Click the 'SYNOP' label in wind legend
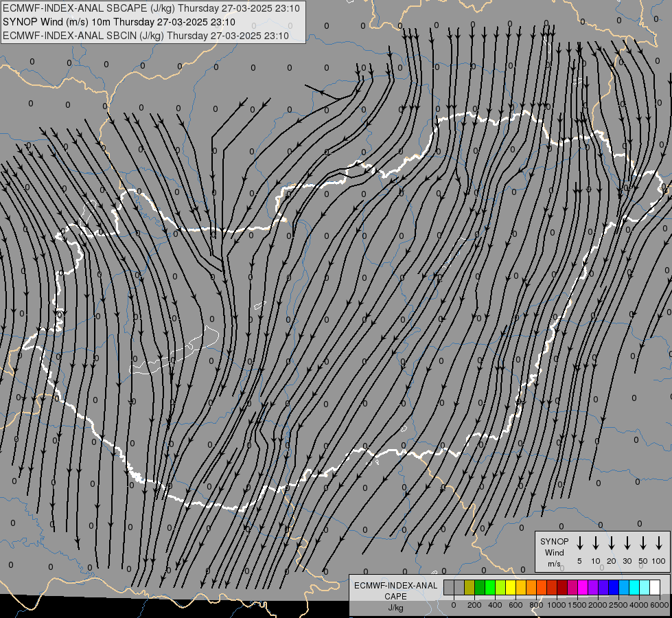672x618 pixels. [554, 541]
